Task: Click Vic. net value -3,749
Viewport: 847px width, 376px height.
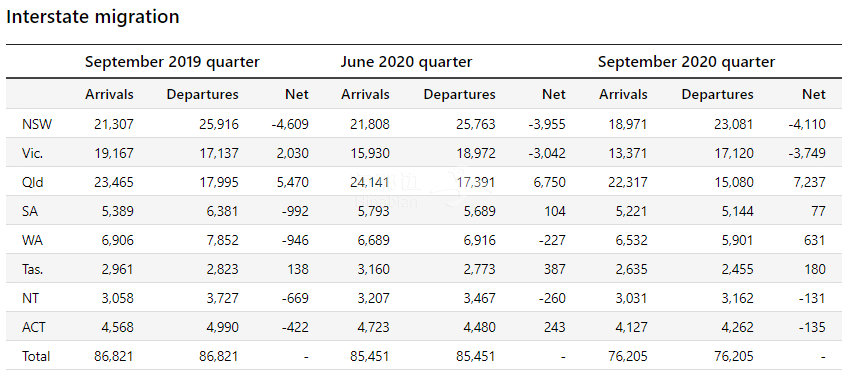Action: tap(807, 153)
